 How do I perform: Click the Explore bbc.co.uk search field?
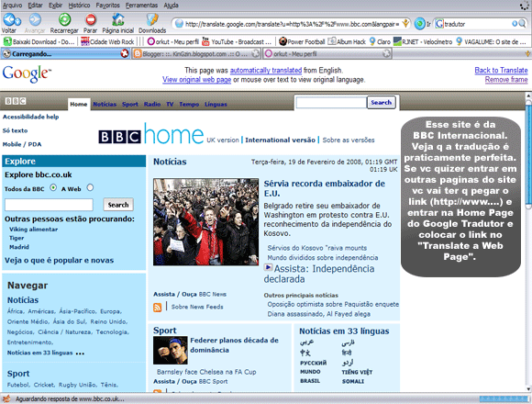point(49,205)
